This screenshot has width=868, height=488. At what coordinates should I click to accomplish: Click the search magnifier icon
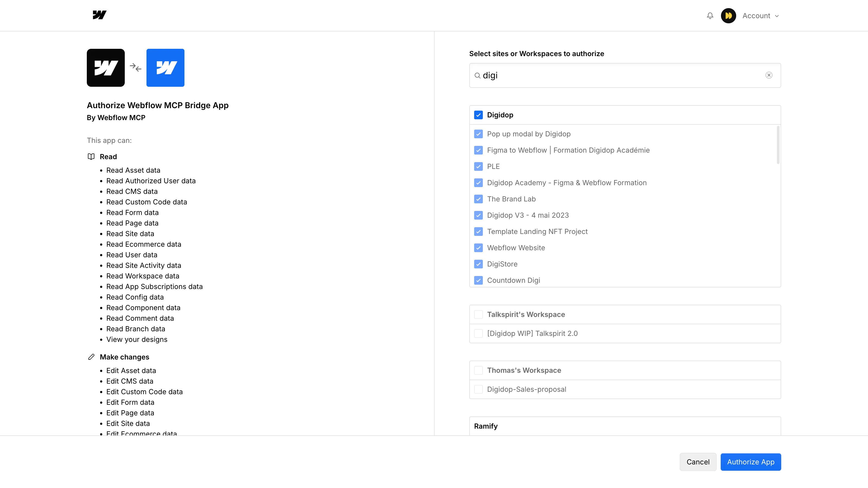click(x=477, y=75)
